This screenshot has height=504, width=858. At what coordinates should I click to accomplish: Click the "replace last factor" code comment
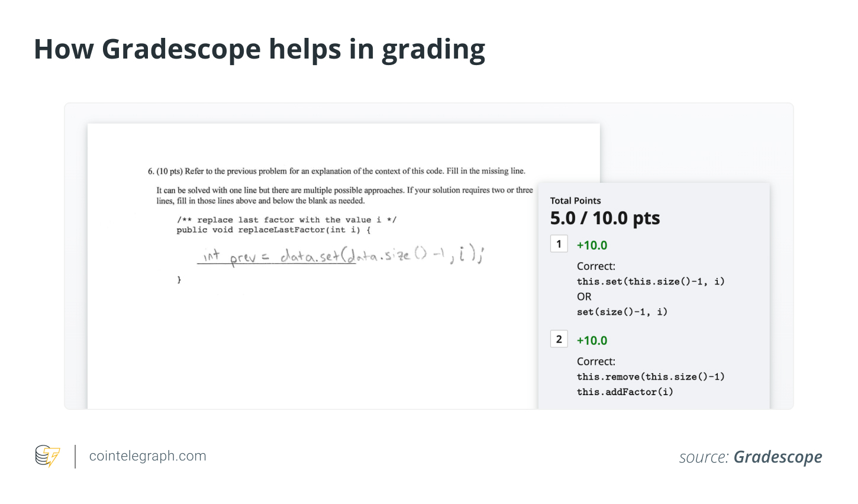click(286, 220)
